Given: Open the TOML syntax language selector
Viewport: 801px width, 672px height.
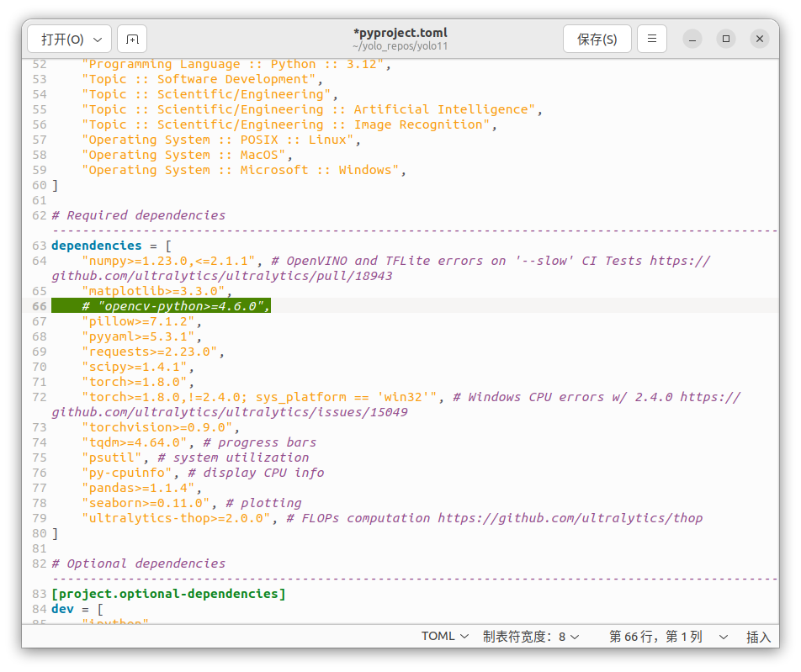Looking at the screenshot, I should coord(444,637).
